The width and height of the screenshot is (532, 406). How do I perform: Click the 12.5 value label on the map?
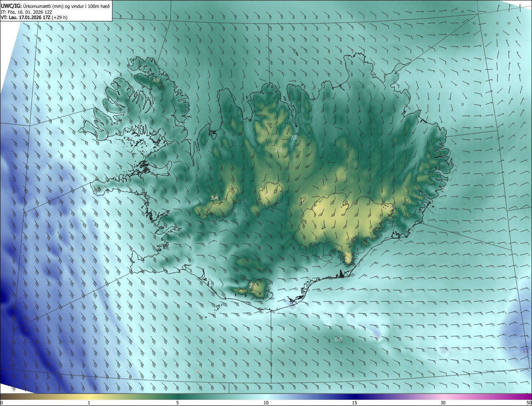(x=526, y=352)
